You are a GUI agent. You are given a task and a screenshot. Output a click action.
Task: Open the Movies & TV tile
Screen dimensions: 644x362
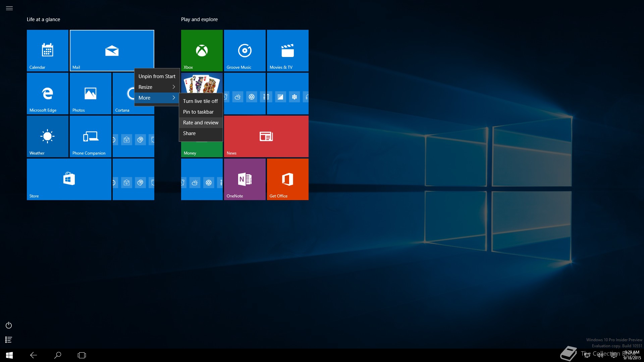pos(288,51)
